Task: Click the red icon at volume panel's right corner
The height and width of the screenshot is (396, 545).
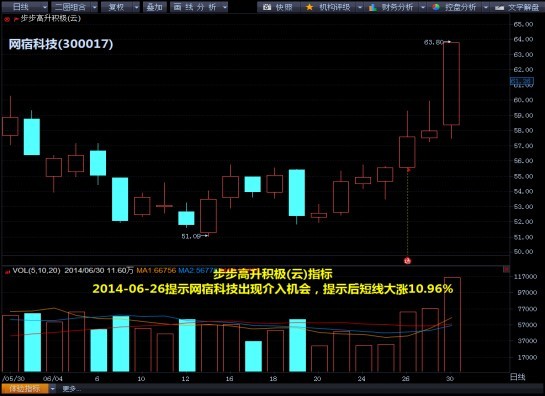Action: pos(506,269)
